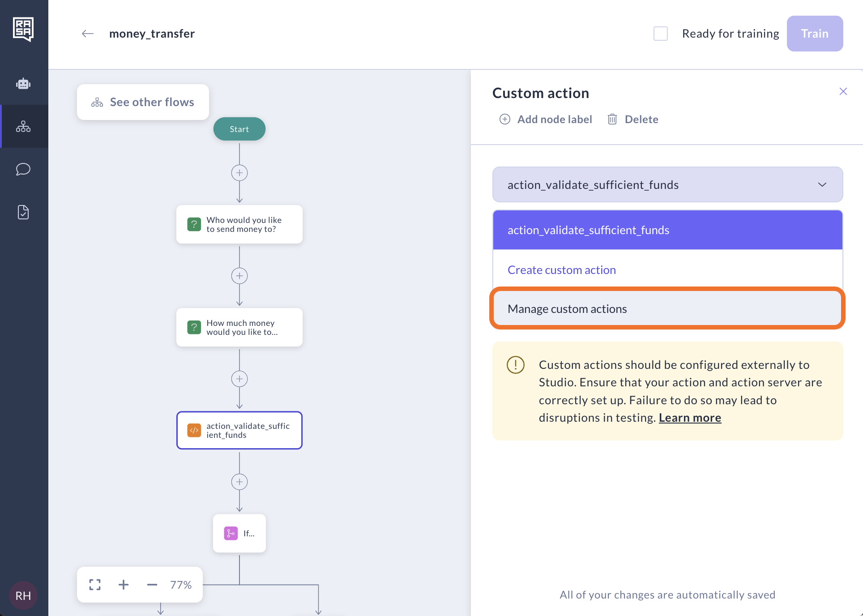This screenshot has height=616, width=863.
Task: Click See other flows button
Action: (x=143, y=102)
